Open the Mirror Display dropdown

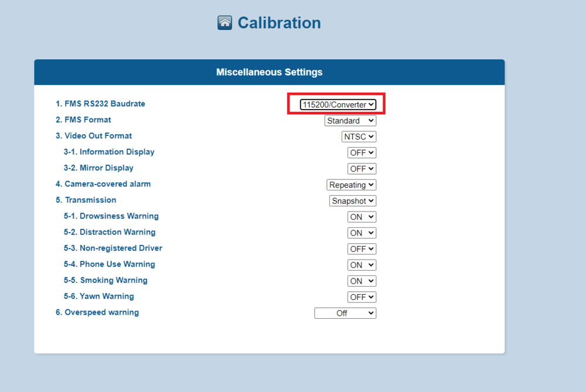(x=362, y=168)
